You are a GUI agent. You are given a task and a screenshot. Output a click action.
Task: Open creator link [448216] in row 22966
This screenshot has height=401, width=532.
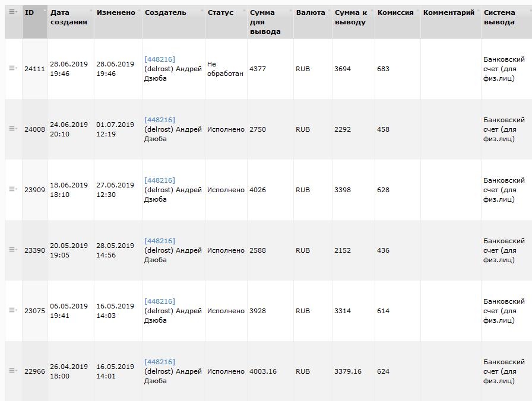click(x=160, y=362)
